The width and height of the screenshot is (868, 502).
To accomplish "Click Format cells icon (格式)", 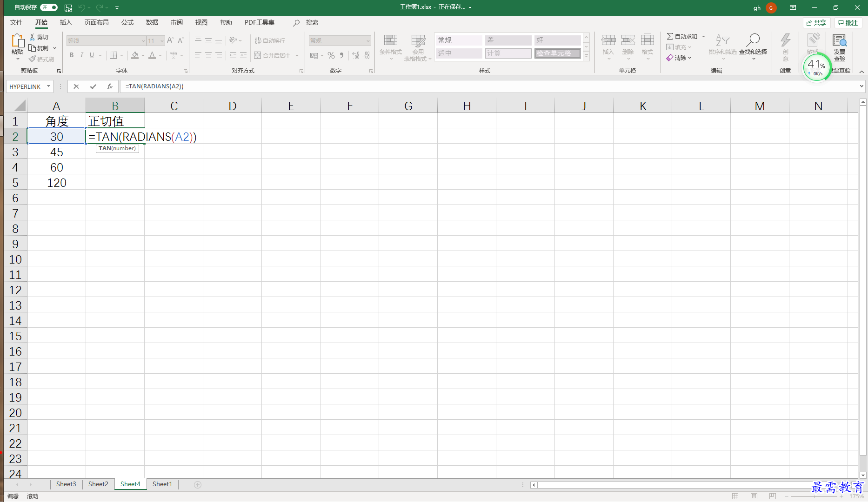I will point(648,41).
